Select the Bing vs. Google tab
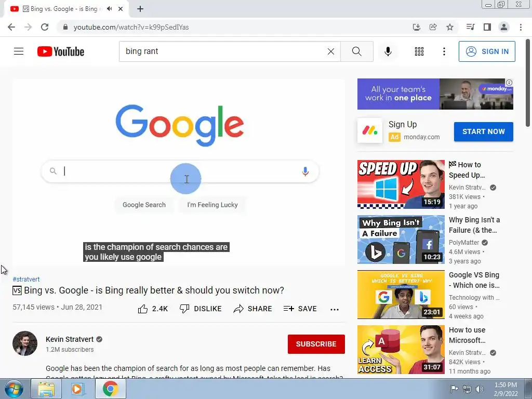 (x=66, y=9)
